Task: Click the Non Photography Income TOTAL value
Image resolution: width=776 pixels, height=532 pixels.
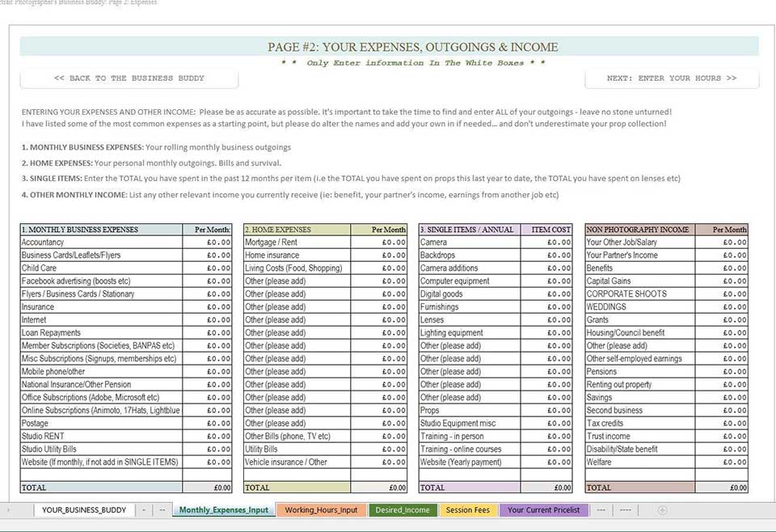Action: [x=721, y=488]
